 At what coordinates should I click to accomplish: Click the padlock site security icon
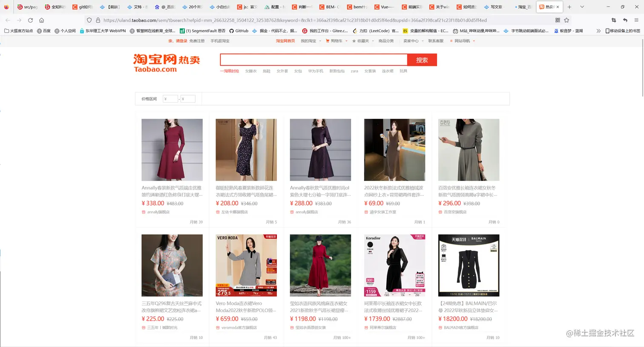[98, 20]
